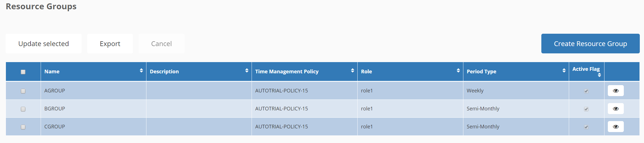The image size is (644, 143).
Task: Export the resource groups list
Action: click(110, 44)
